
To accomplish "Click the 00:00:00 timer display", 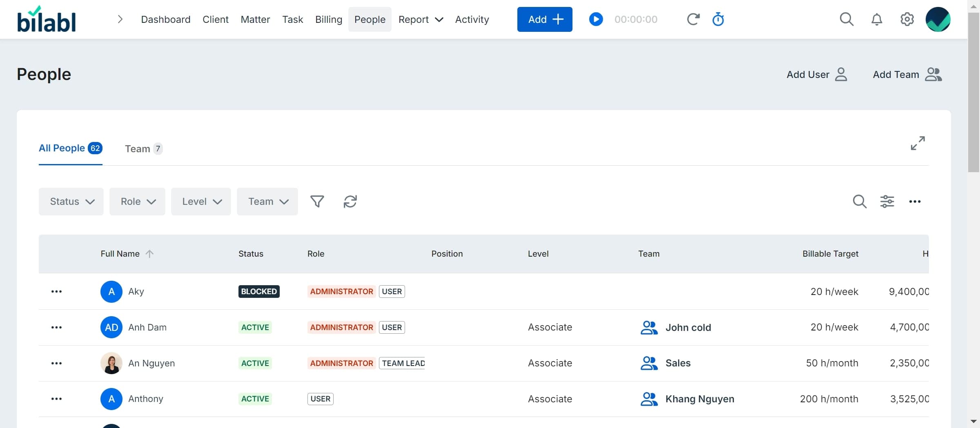I will point(636,19).
